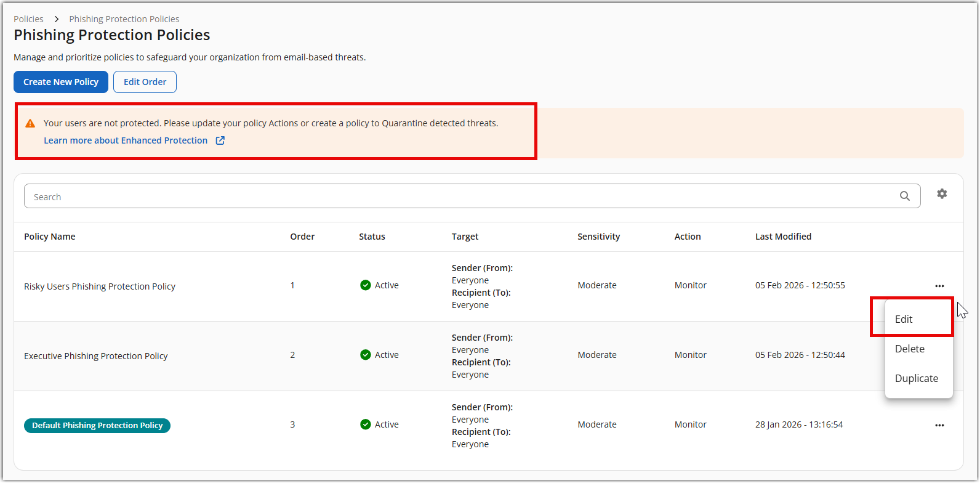Open Executive Phishing Protection Policy row name

[96, 356]
